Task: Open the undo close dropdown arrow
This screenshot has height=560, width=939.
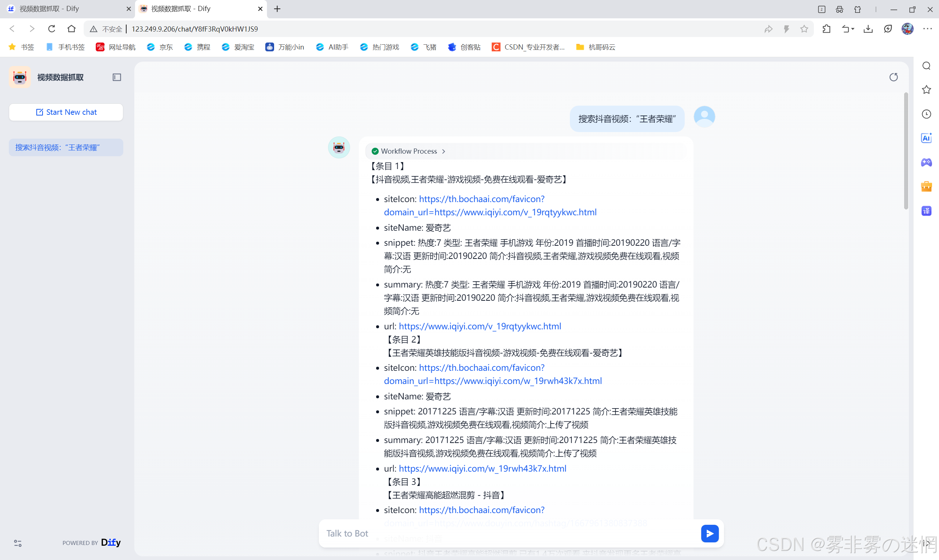Action: [853, 29]
